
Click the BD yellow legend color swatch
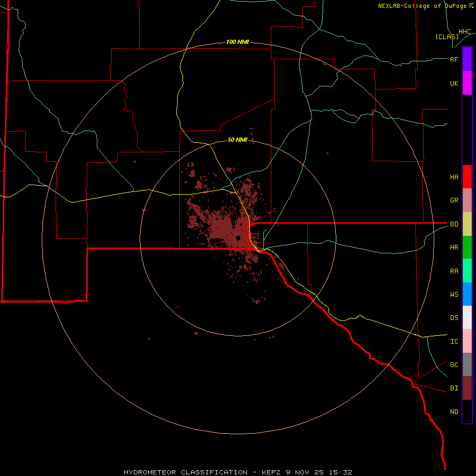(467, 224)
